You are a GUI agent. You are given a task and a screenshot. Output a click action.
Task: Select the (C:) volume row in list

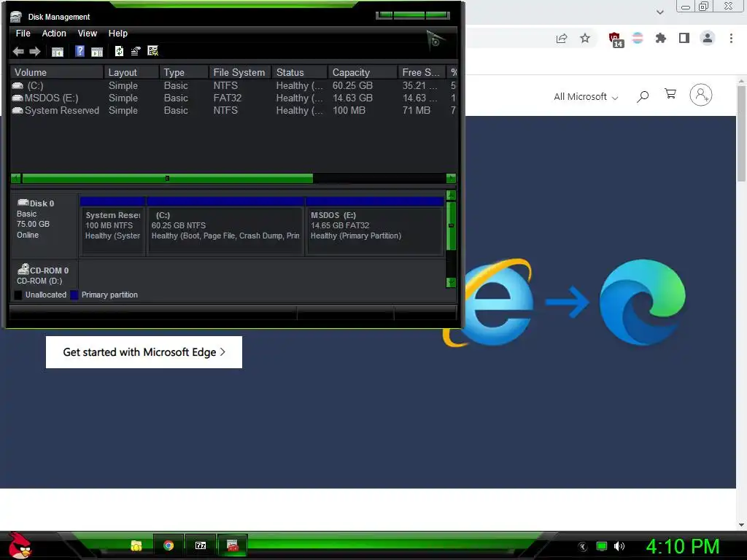pos(233,86)
